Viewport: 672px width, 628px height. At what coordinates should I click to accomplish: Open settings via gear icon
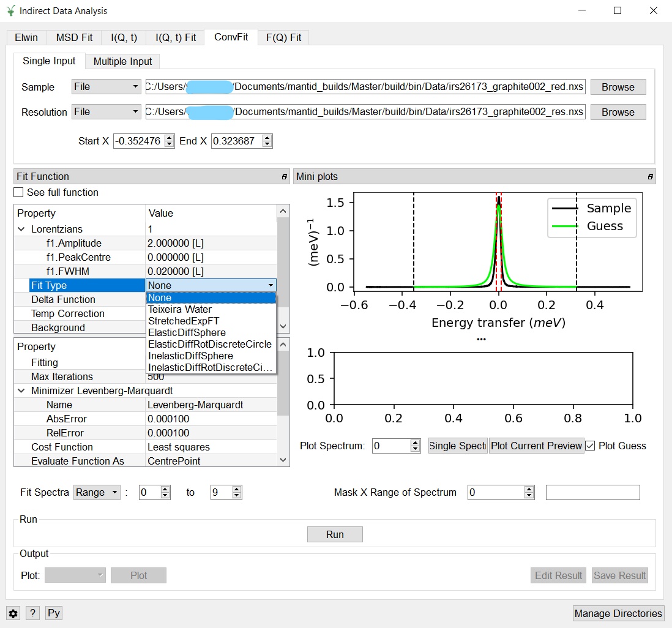[x=13, y=613]
